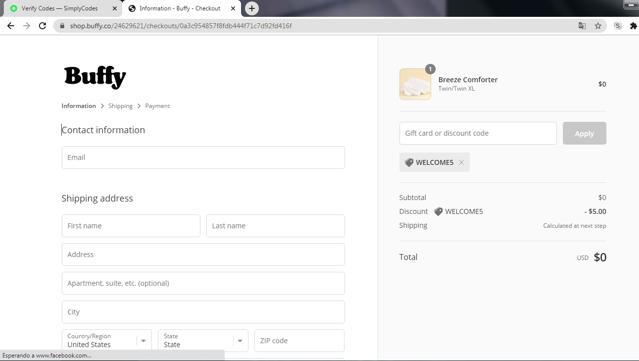The image size is (639, 361).
Task: Click the Calculated at next step text
Action: point(574,226)
